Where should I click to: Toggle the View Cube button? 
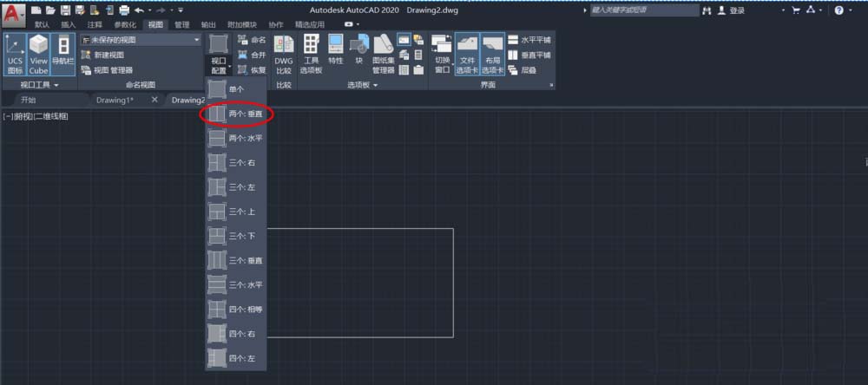tap(39, 55)
